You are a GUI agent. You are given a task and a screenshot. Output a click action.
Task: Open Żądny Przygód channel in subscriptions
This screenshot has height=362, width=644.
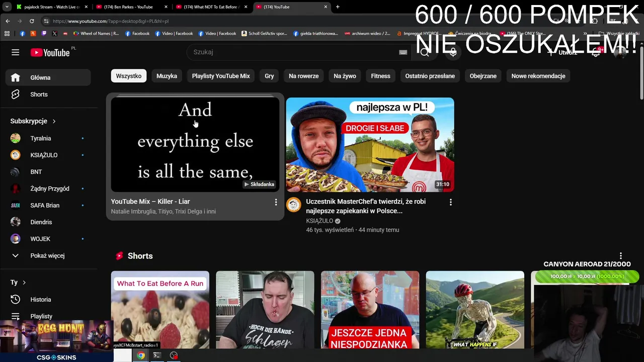[48, 189]
